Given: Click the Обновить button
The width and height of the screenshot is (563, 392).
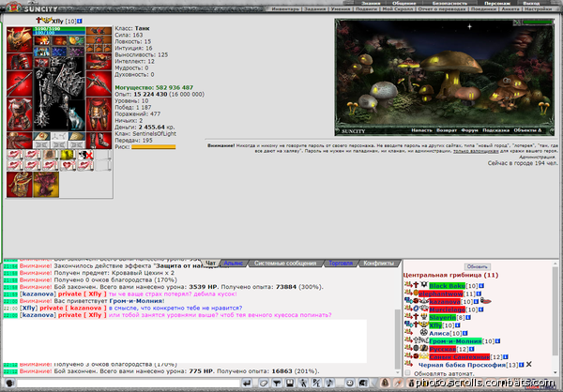Looking at the screenshot, I should pos(478,266).
